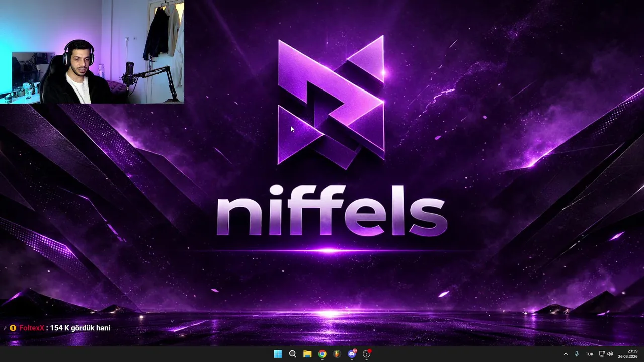Open the clock showing 23:19
The image size is (644, 362).
[628, 354]
